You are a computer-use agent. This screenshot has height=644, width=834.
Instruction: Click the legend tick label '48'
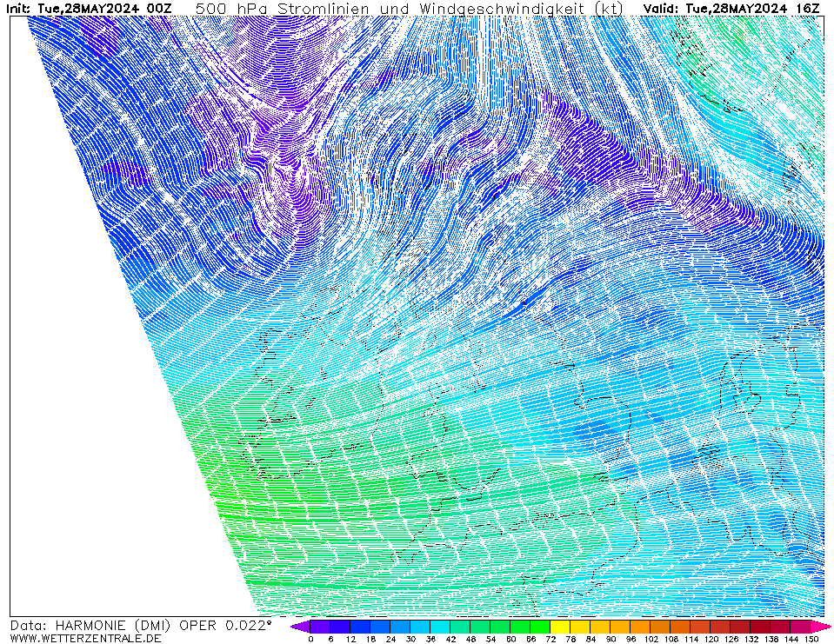tap(470, 639)
